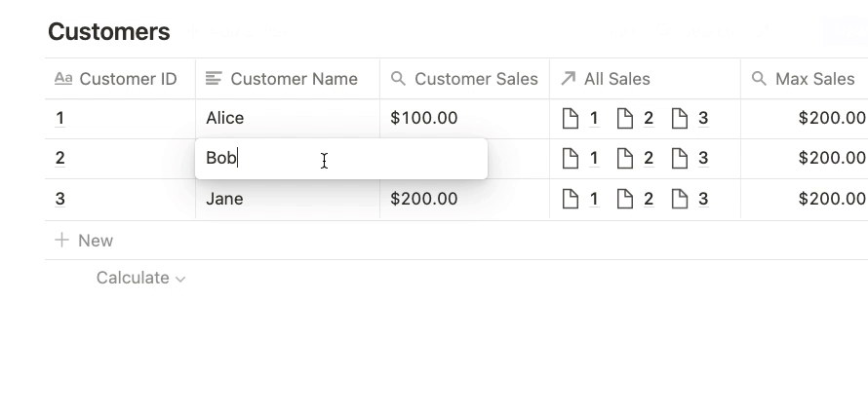This screenshot has height=415, width=868.
Task: Click the Customers database title
Action: (109, 32)
